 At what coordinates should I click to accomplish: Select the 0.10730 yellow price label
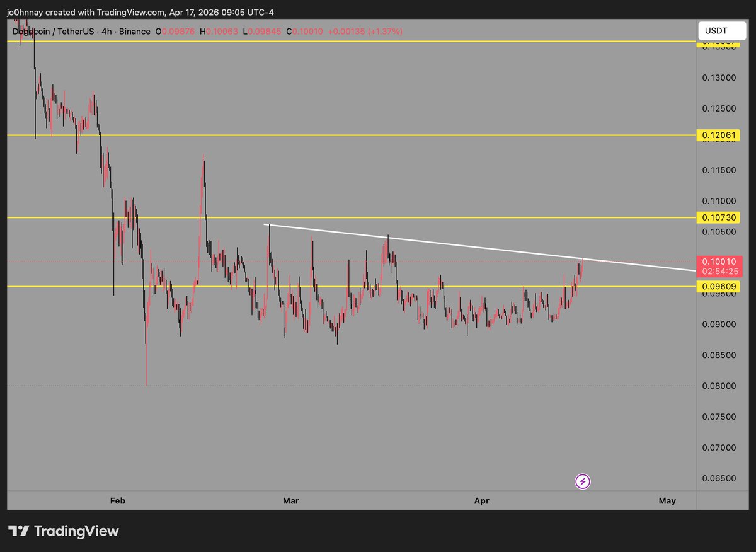[718, 217]
